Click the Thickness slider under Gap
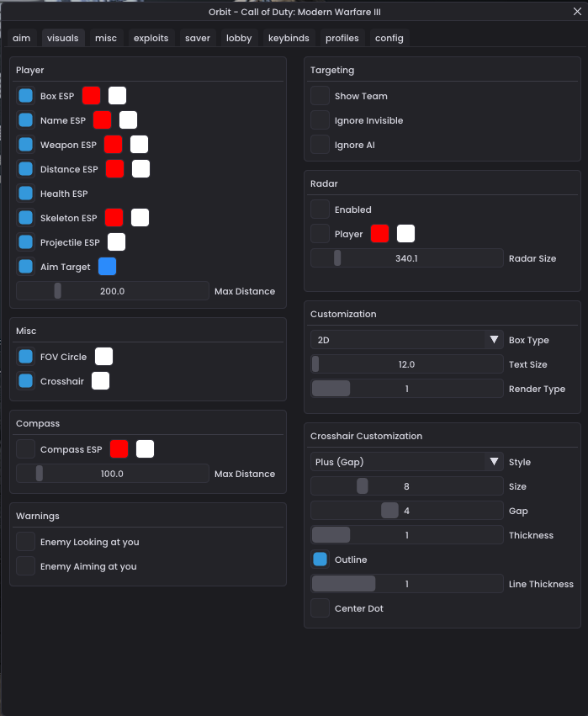588x716 pixels. tap(407, 535)
